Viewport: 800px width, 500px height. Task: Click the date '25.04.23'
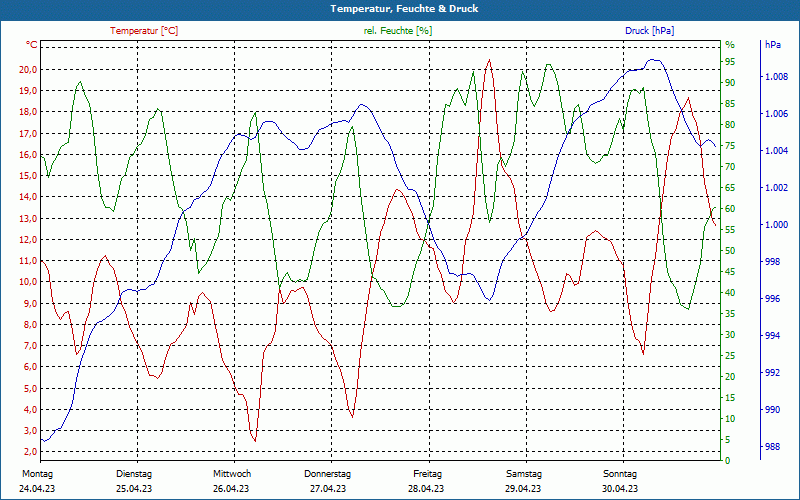tap(134, 489)
